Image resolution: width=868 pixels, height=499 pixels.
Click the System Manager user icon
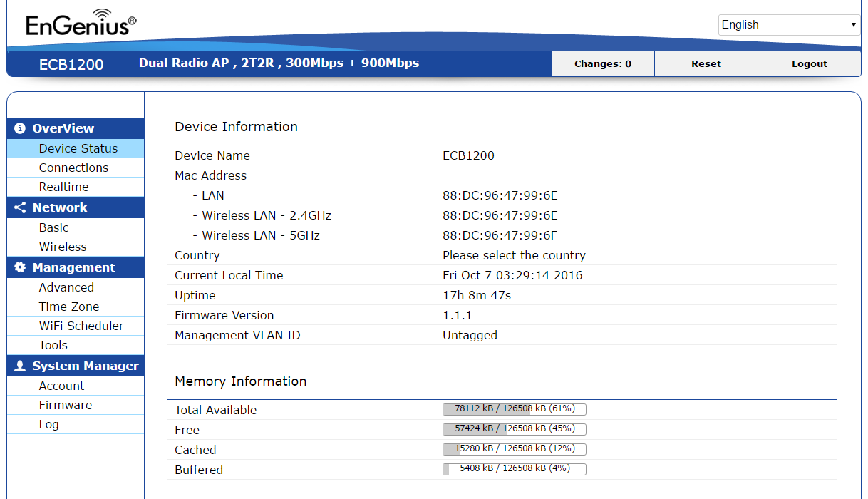(20, 366)
